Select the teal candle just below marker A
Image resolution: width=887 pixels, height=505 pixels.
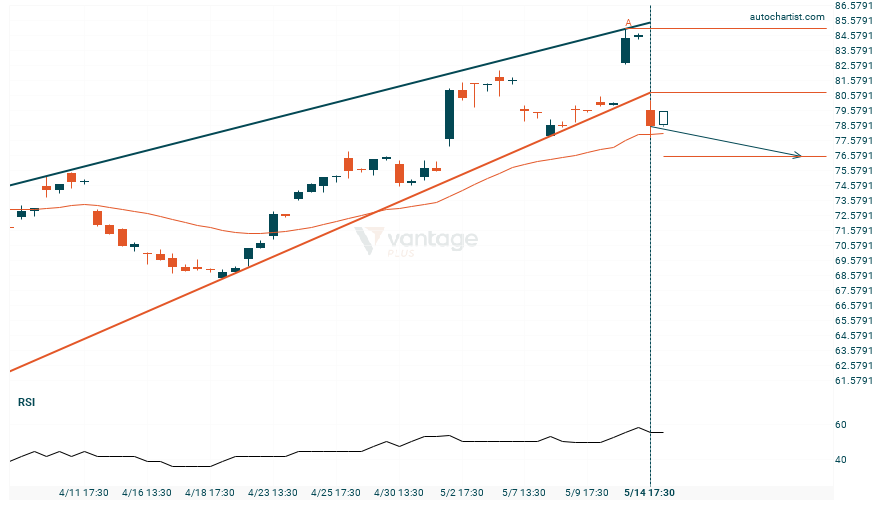pyautogui.click(x=626, y=50)
